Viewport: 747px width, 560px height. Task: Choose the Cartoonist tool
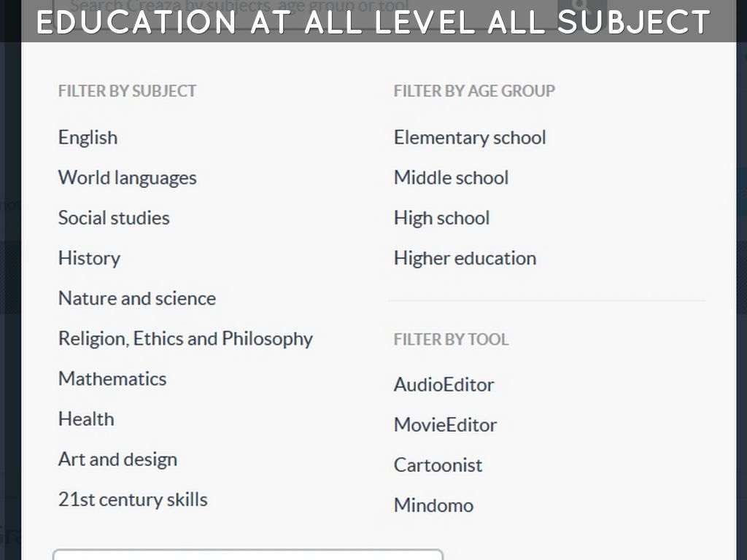point(438,465)
